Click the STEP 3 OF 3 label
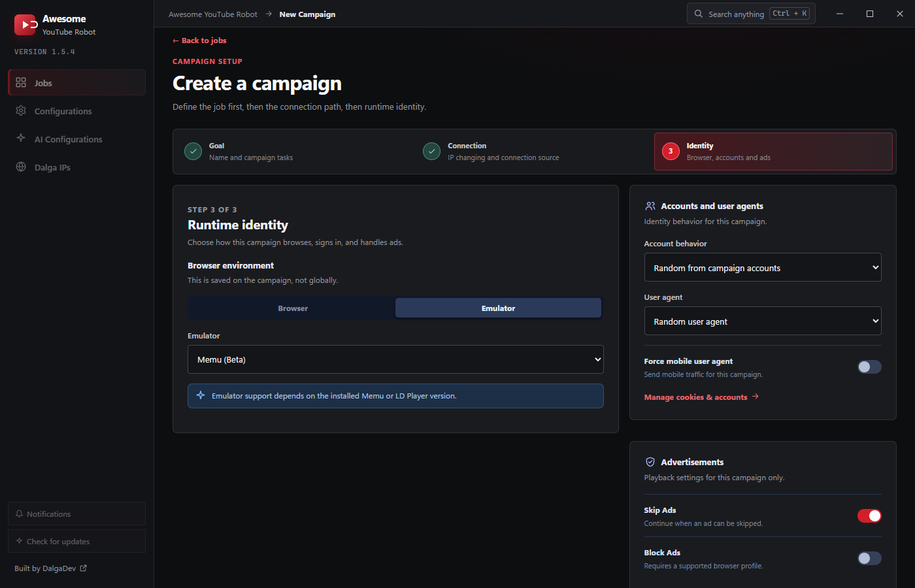The width and height of the screenshot is (915, 588). [212, 210]
